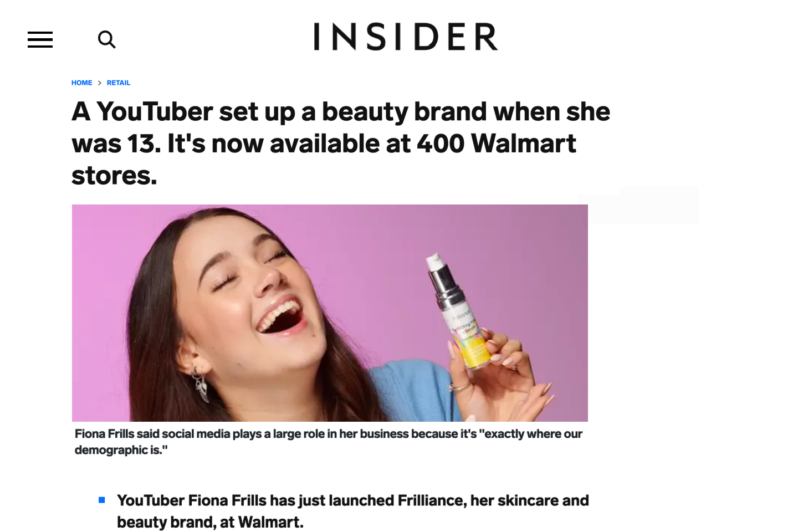
Task: Open the hamburger navigation menu
Action: 40,39
